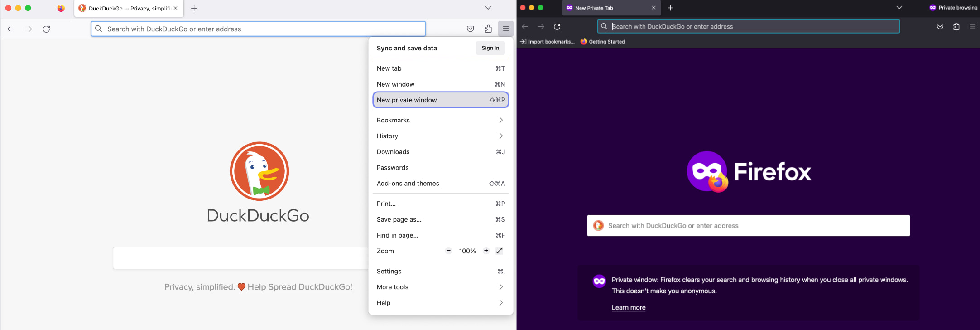This screenshot has height=330, width=980.
Task: Open Getting Started bookmark
Action: [x=602, y=42]
